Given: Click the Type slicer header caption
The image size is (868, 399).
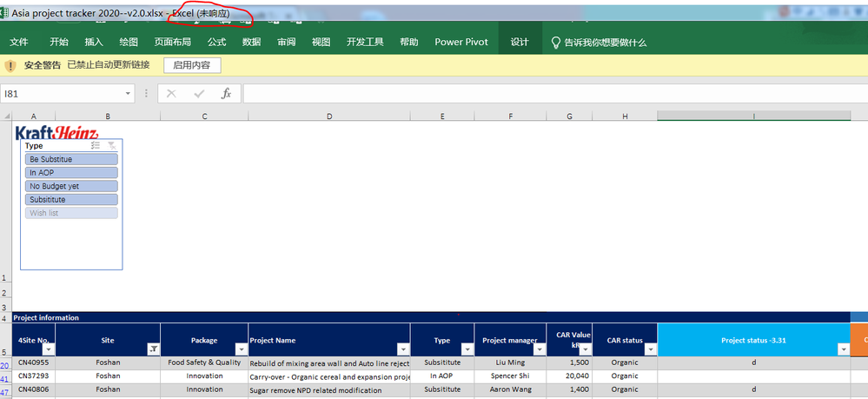Looking at the screenshot, I should (x=35, y=146).
